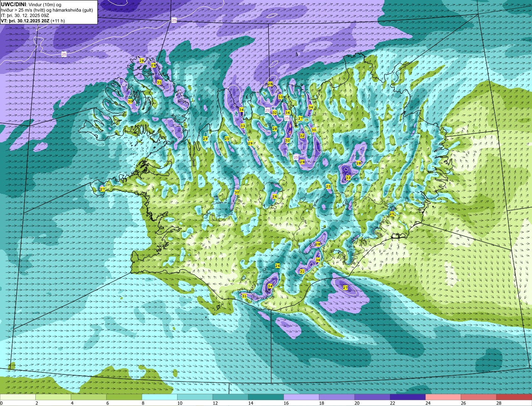This screenshot has height=406, width=532.
Task: Click the "20" value on the legend scale
Action: (x=357, y=403)
